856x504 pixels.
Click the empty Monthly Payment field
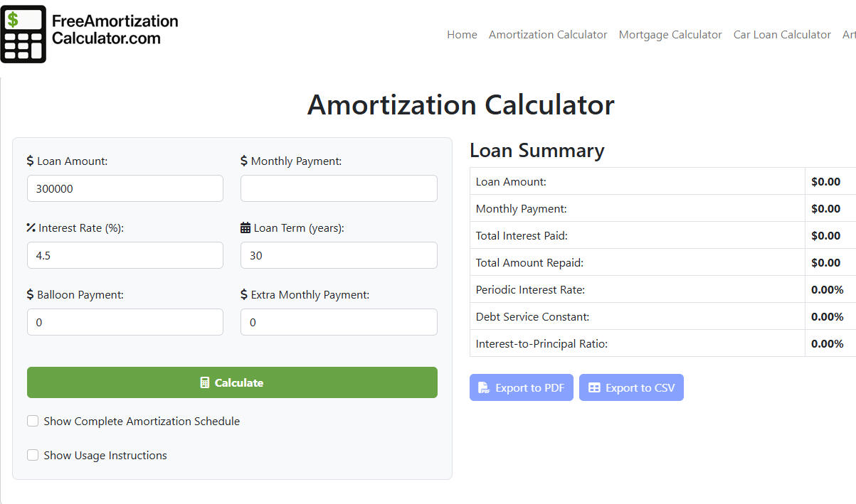coord(339,188)
